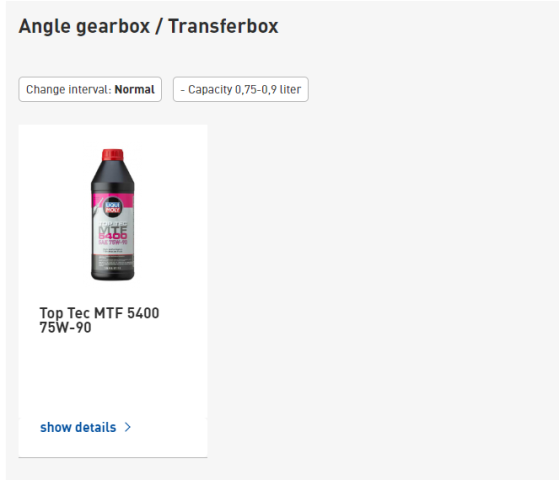The width and height of the screenshot is (559, 480).
Task: Click the words Angle gearbox in the heading
Action: (x=84, y=27)
